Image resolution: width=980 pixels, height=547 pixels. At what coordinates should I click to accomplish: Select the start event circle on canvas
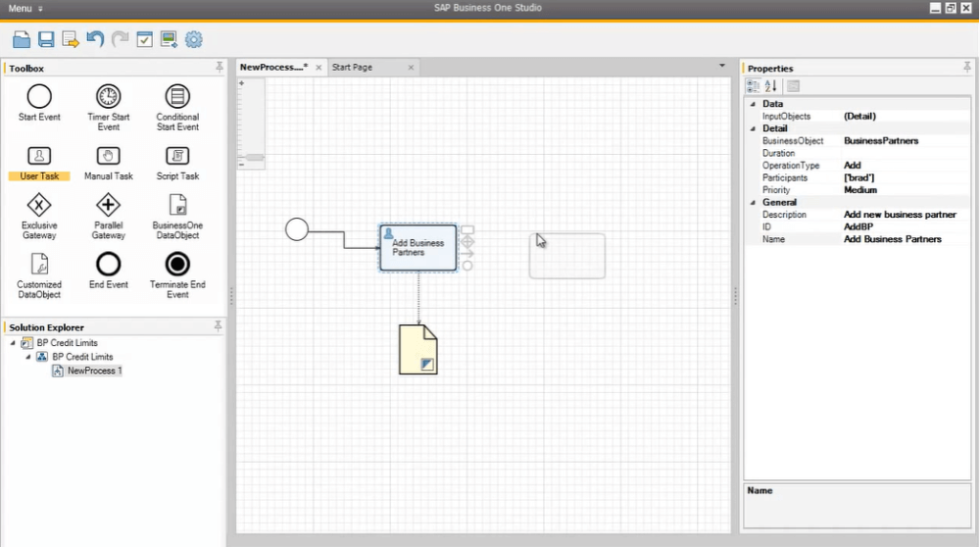point(297,229)
